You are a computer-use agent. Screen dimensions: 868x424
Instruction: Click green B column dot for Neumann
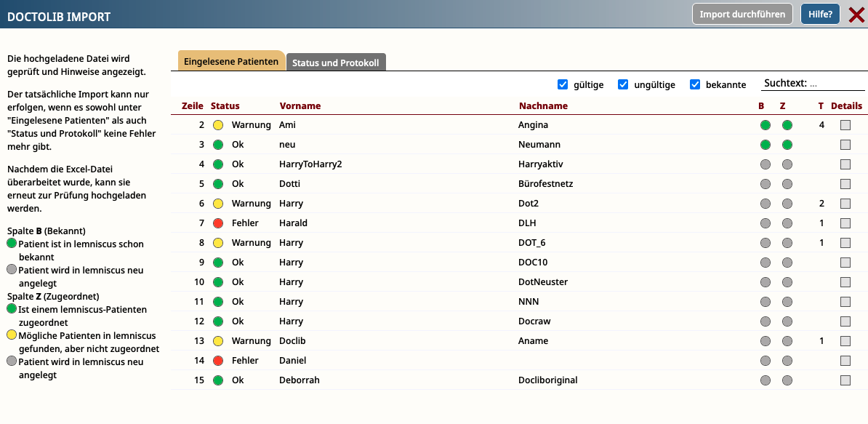[x=765, y=145]
